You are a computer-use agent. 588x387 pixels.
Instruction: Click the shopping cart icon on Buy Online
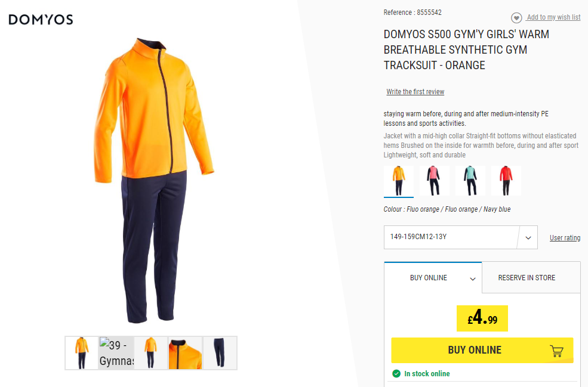(556, 351)
